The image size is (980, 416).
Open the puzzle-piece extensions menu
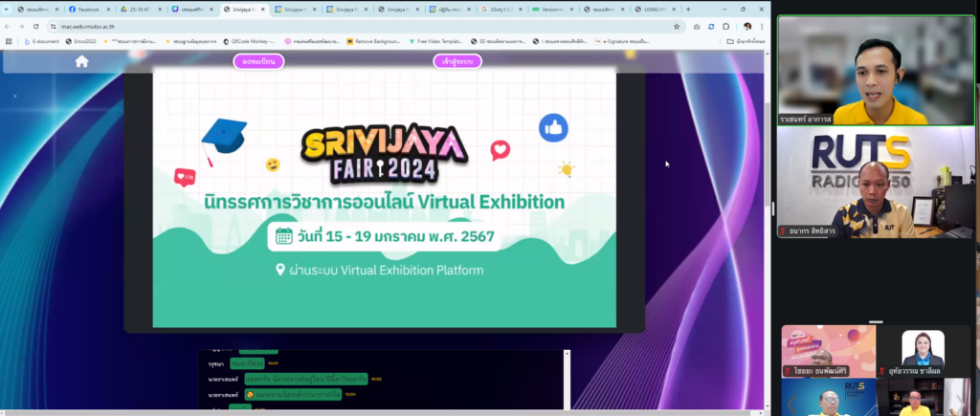725,27
